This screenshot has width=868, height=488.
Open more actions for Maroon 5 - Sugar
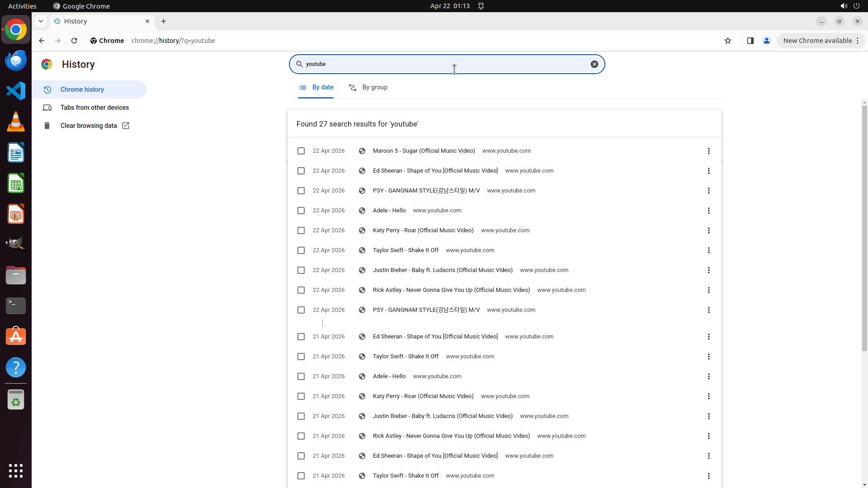tap(708, 151)
